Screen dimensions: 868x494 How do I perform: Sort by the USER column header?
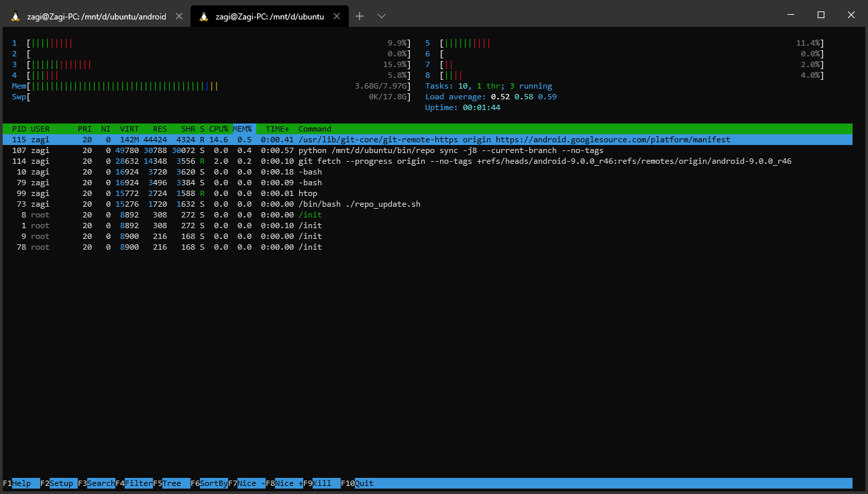(x=40, y=129)
